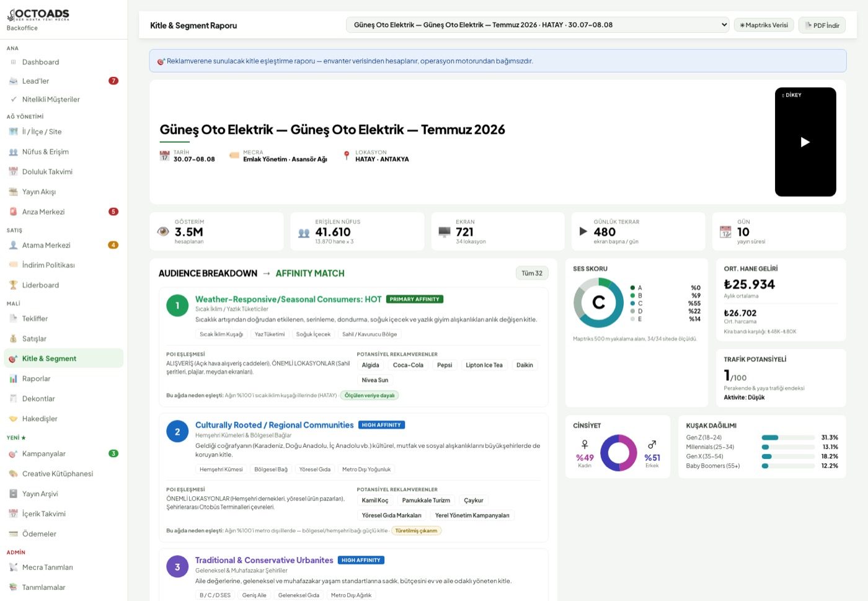The image size is (868, 601).
Task: Click the Tüm 32 button
Action: [x=532, y=273]
